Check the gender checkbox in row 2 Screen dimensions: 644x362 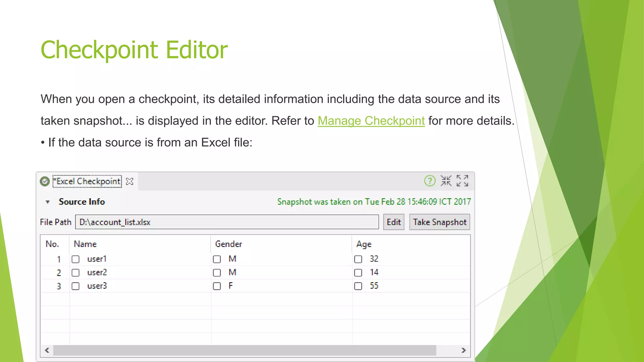tap(217, 273)
